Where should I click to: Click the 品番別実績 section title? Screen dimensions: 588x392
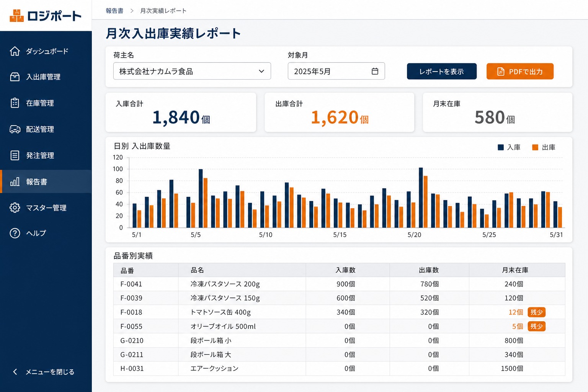pyautogui.click(x=133, y=256)
